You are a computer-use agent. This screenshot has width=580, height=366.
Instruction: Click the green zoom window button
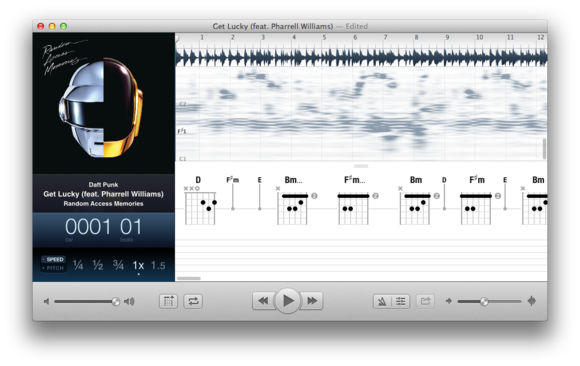tap(64, 26)
